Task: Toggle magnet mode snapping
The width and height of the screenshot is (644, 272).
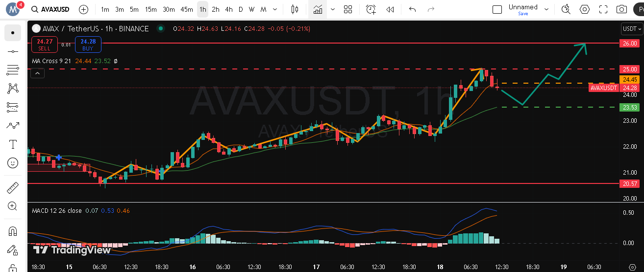Action: pyautogui.click(x=13, y=231)
